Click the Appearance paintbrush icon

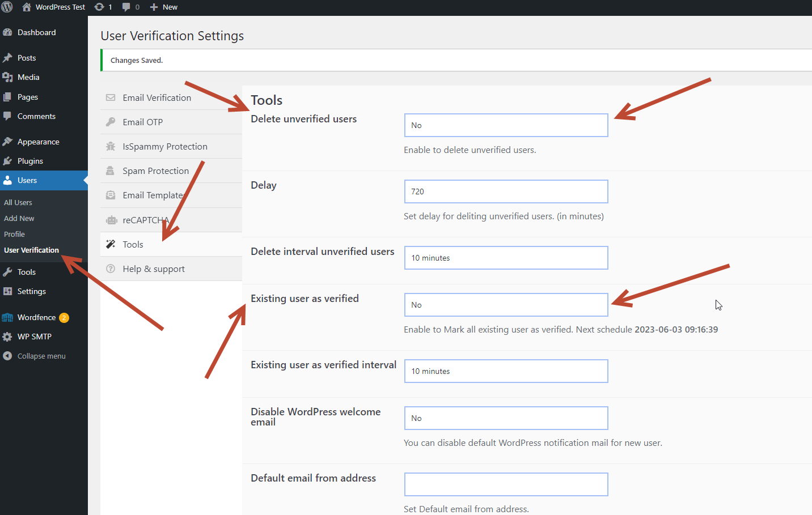point(7,142)
